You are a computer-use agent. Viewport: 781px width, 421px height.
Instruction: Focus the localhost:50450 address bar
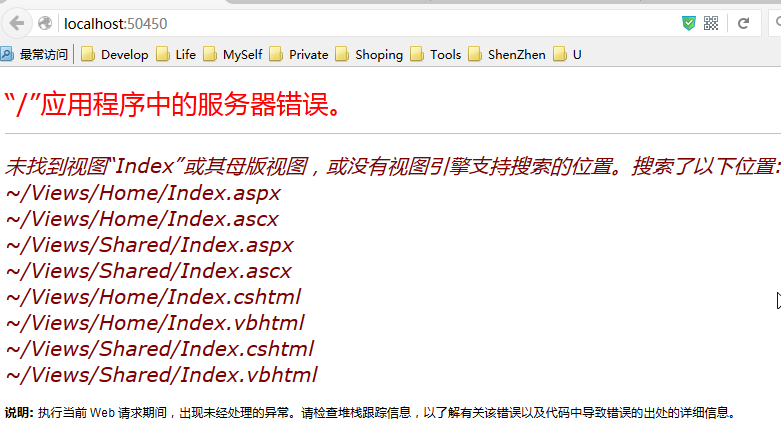369,23
